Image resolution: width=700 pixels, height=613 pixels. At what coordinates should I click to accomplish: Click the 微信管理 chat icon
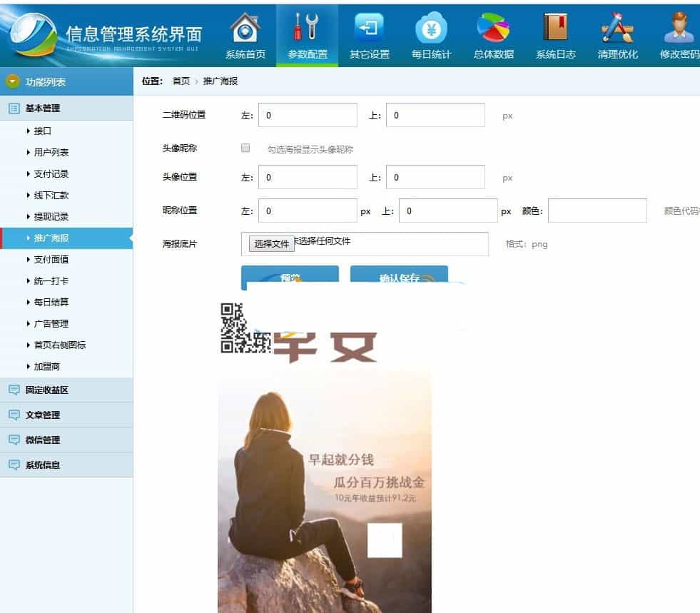click(x=14, y=440)
